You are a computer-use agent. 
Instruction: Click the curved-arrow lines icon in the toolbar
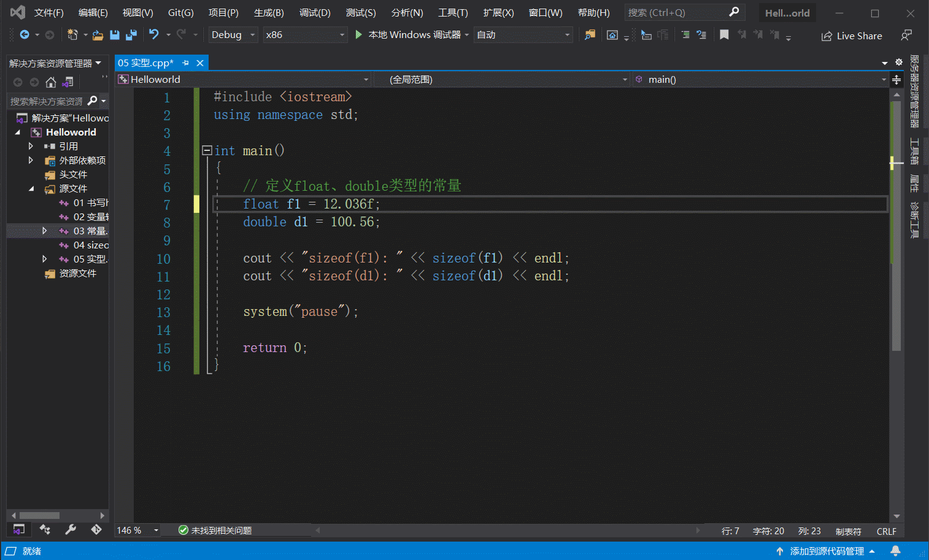701,35
